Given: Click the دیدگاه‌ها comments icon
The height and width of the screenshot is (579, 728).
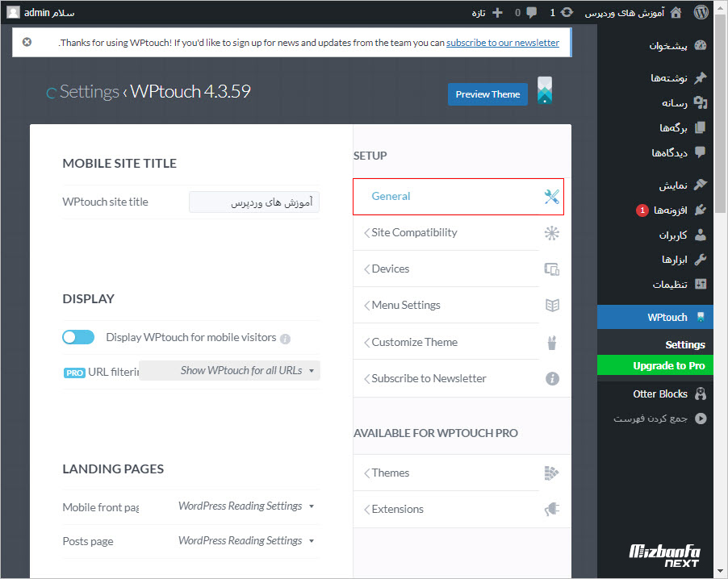Looking at the screenshot, I should pyautogui.click(x=700, y=152).
